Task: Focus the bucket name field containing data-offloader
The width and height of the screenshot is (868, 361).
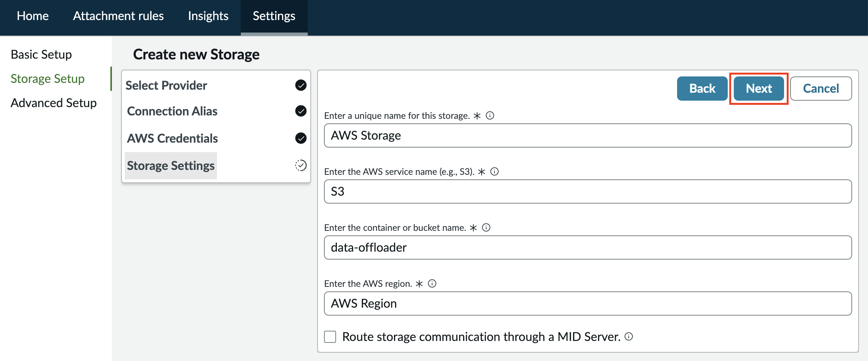Action: tap(588, 247)
